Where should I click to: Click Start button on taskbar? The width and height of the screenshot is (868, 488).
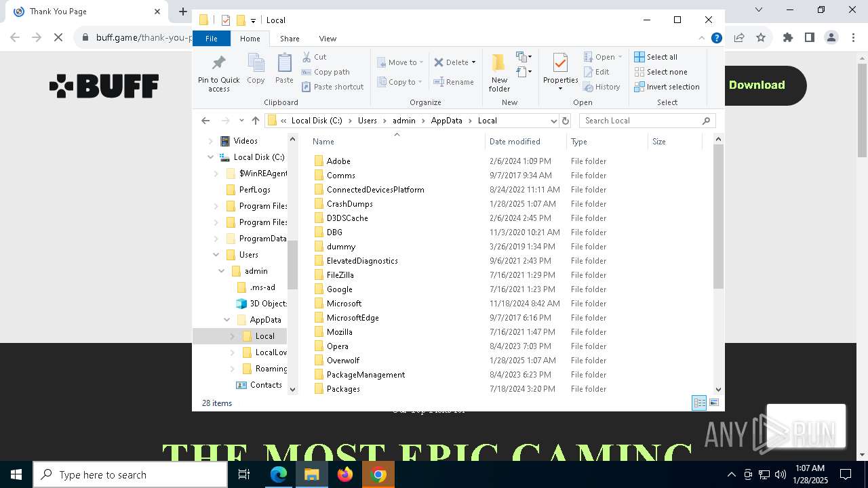pos(16,475)
